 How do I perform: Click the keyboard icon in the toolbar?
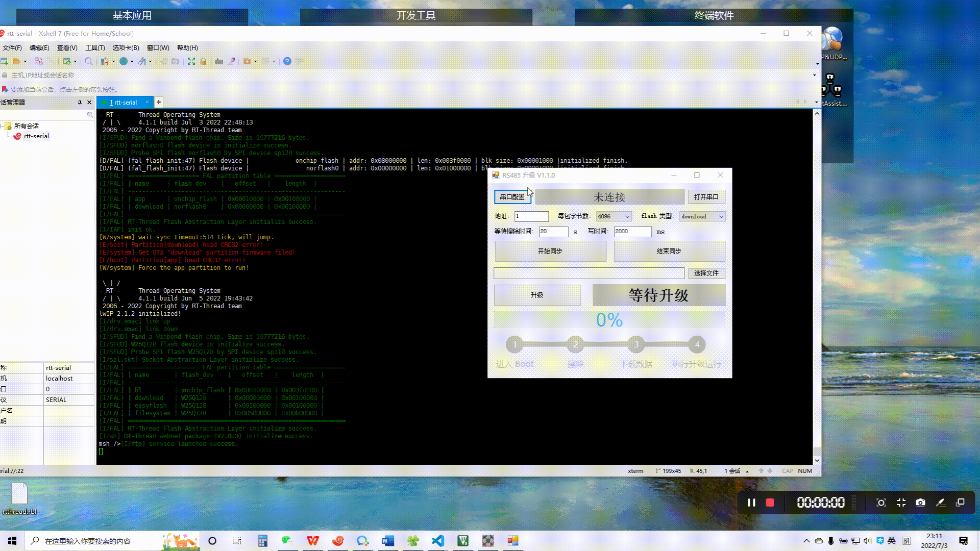(x=219, y=61)
